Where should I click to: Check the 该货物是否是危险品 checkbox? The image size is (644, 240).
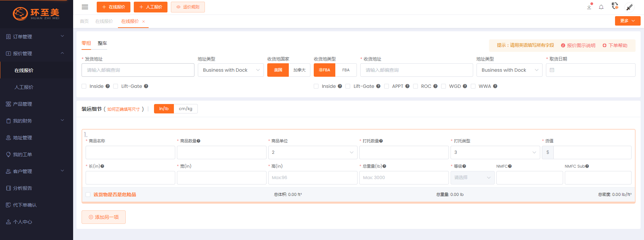pyautogui.click(x=88, y=195)
